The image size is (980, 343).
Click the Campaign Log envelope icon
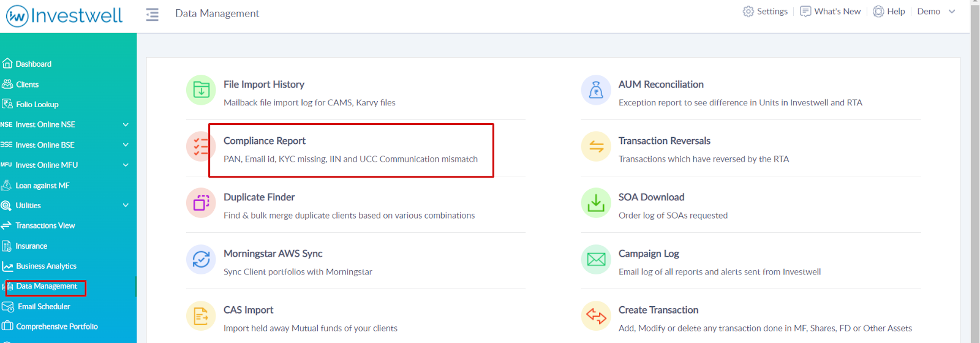pyautogui.click(x=596, y=259)
